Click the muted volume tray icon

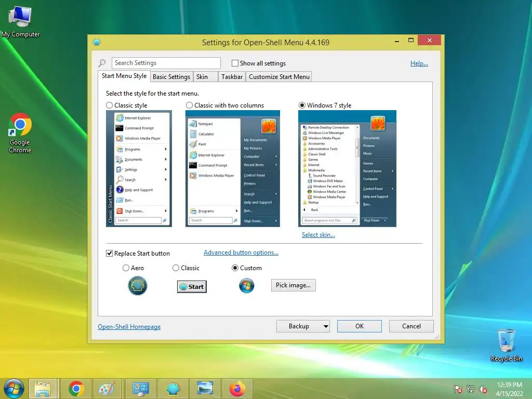pyautogui.click(x=483, y=389)
